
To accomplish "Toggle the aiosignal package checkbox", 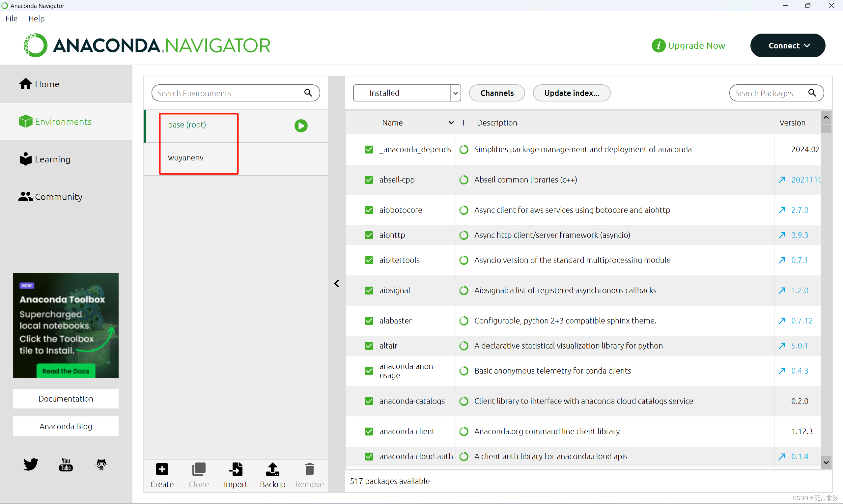I will point(369,291).
